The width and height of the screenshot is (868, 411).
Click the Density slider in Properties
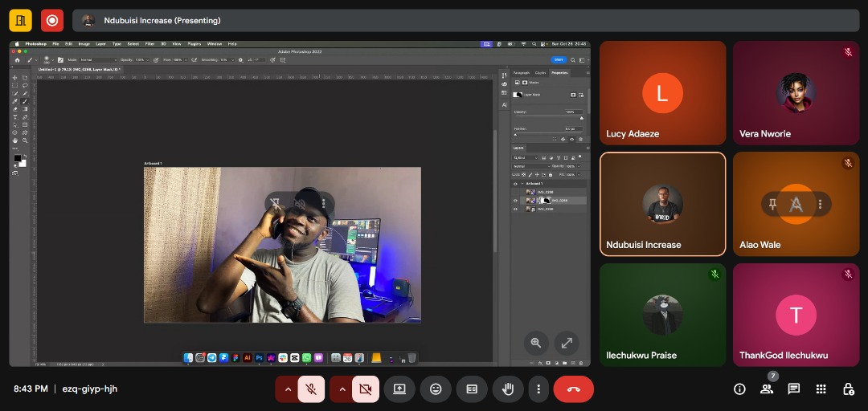click(549, 117)
